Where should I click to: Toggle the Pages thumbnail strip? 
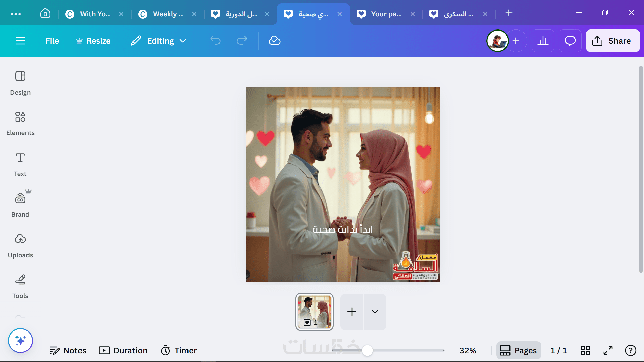point(519,350)
